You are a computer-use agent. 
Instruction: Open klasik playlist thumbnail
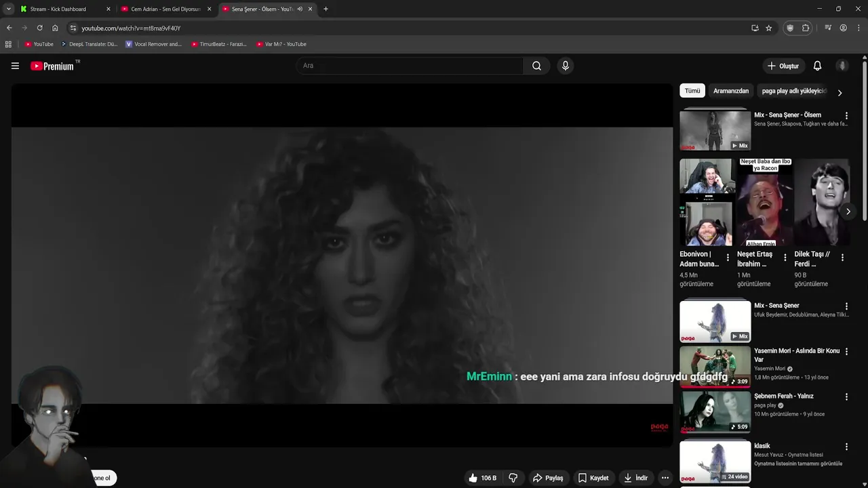click(715, 462)
